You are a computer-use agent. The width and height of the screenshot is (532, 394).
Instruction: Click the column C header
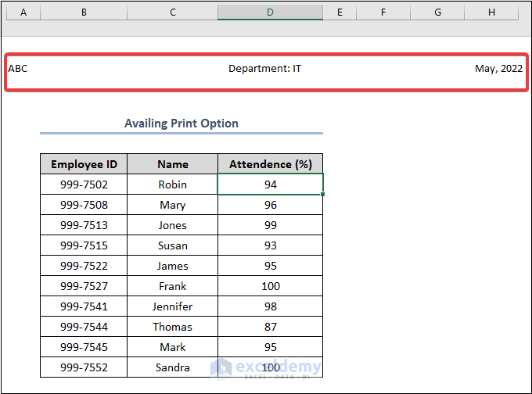172,13
